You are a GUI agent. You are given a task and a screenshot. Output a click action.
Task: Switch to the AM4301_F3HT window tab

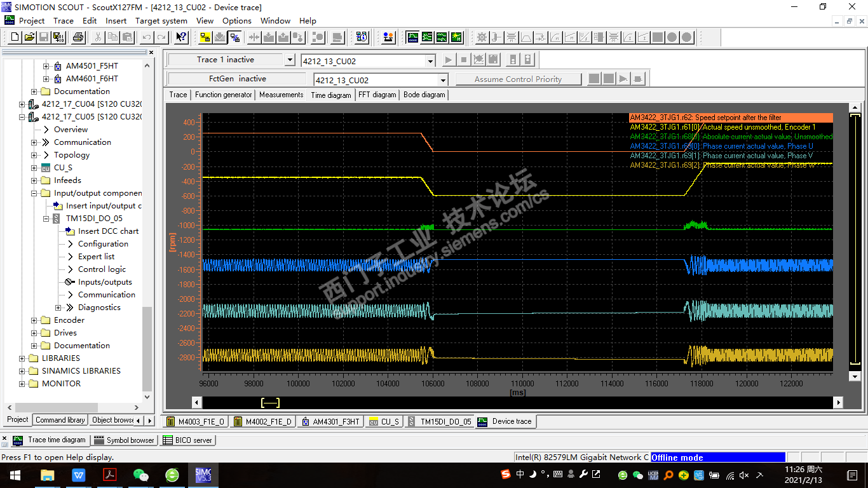pos(330,421)
